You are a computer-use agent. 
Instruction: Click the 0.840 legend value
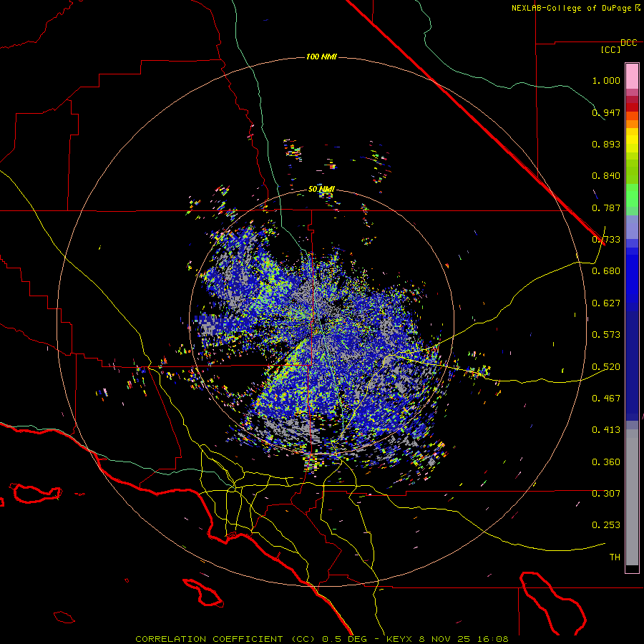tap(606, 176)
